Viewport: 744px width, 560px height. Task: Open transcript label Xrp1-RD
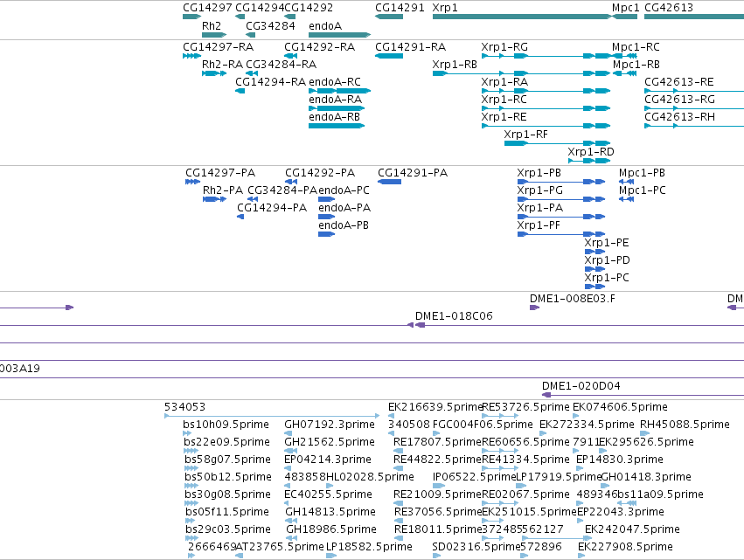pyautogui.click(x=591, y=152)
